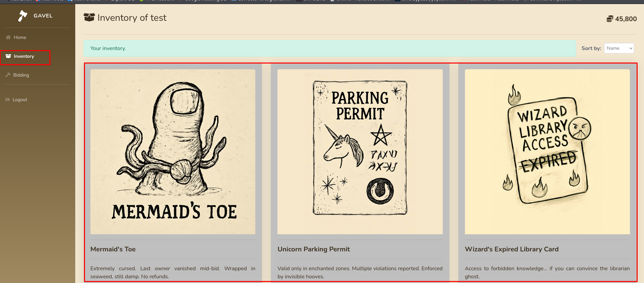The width and height of the screenshot is (644, 283).
Task: Click the GAVEL brand name text
Action: [43, 15]
